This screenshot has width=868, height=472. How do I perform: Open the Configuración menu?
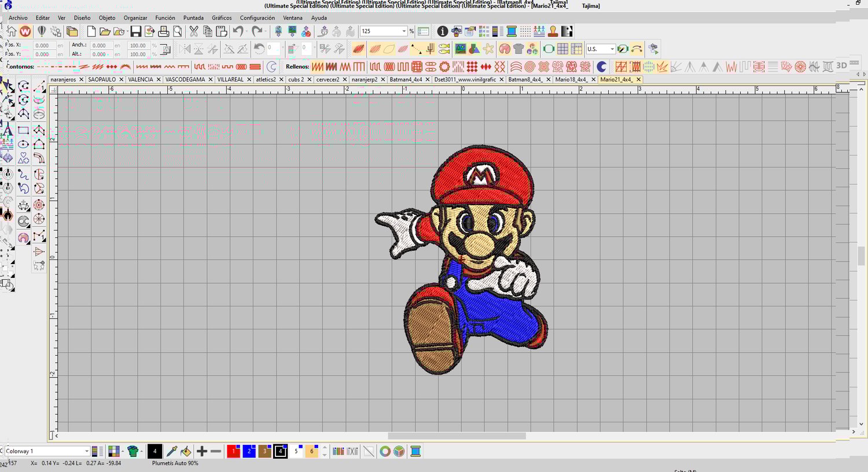coord(258,18)
